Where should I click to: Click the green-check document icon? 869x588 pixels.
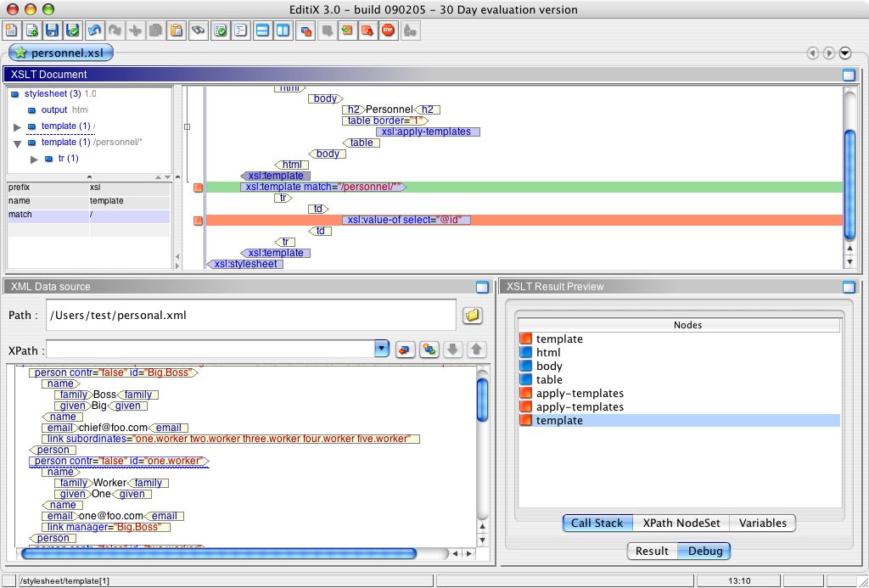pos(220,30)
